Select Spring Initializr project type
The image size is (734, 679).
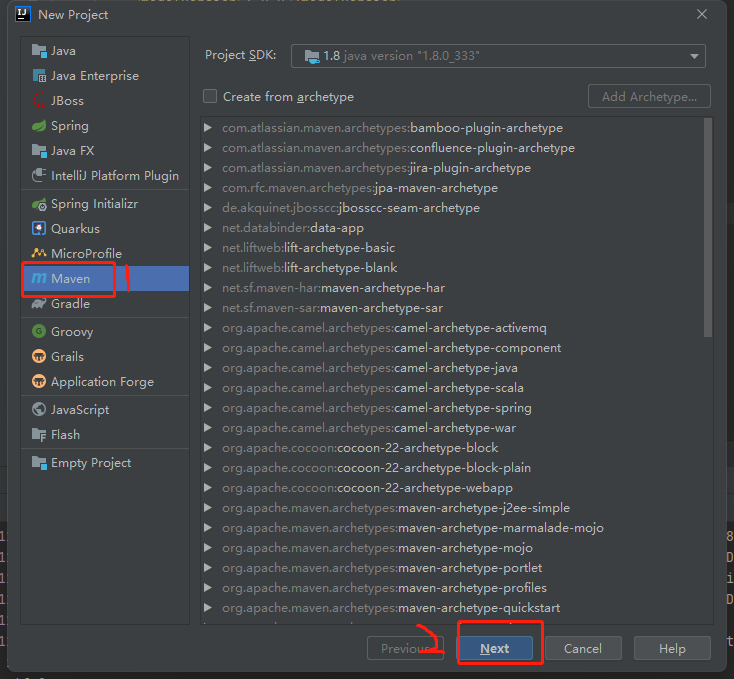[x=105, y=204]
